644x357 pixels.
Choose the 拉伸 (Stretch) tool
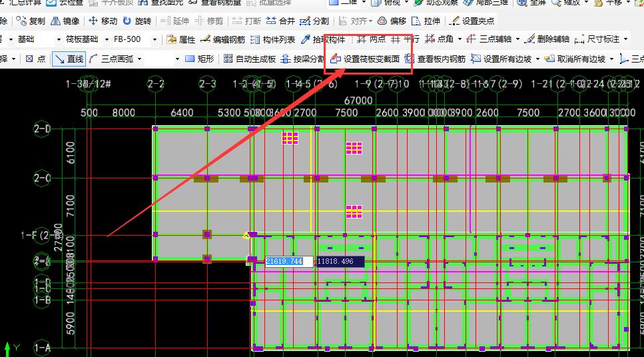coord(426,21)
